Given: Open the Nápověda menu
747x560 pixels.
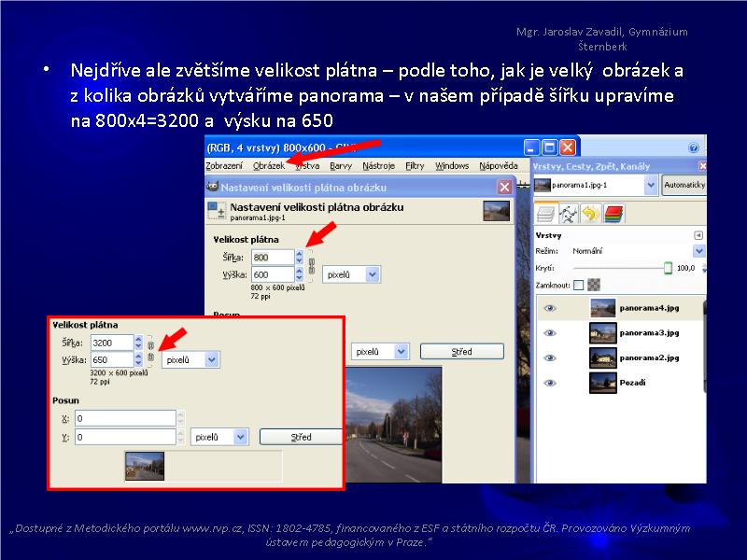Looking at the screenshot, I should [x=499, y=166].
